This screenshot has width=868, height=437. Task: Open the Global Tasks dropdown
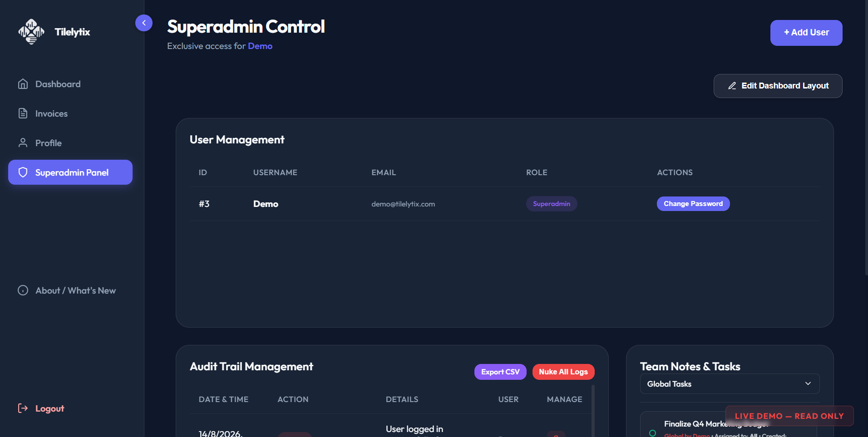point(730,384)
